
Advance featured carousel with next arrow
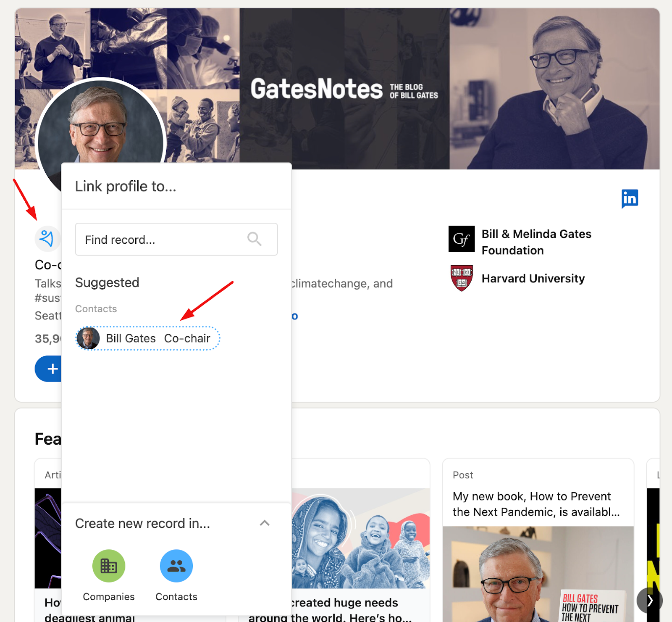click(649, 600)
